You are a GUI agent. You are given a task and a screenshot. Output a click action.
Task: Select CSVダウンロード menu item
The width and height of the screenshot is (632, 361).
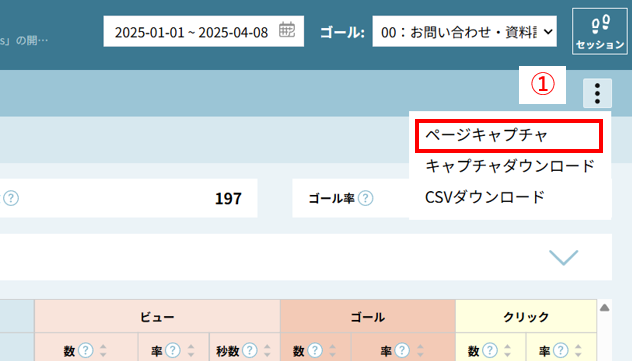[x=485, y=197]
